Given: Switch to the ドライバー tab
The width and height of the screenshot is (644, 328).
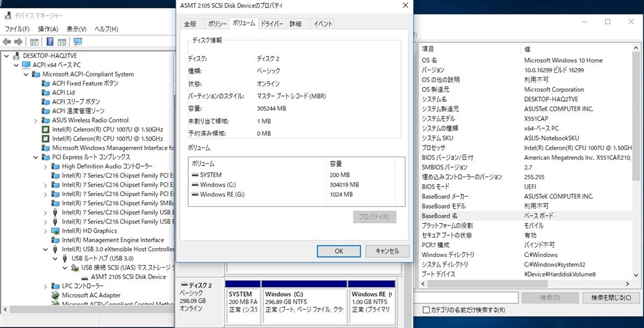Looking at the screenshot, I should (272, 24).
